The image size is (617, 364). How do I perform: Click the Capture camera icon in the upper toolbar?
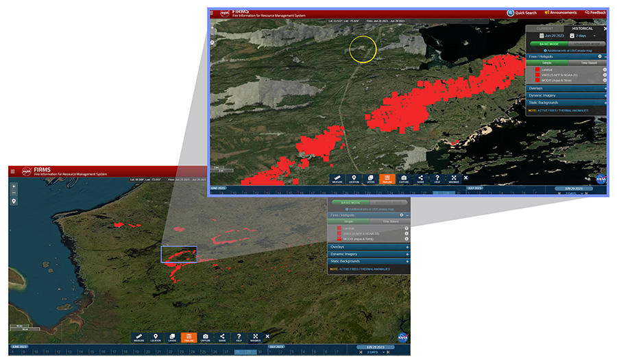pyautogui.click(x=404, y=178)
